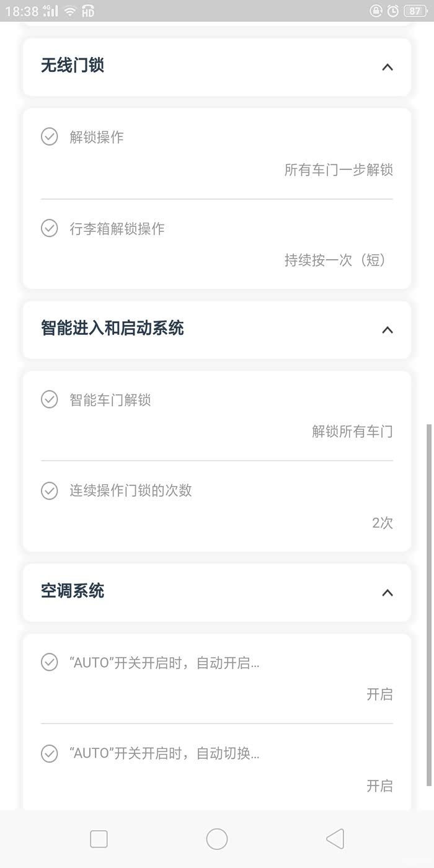Select the 空调系统 section header
The width and height of the screenshot is (434, 868).
click(73, 591)
